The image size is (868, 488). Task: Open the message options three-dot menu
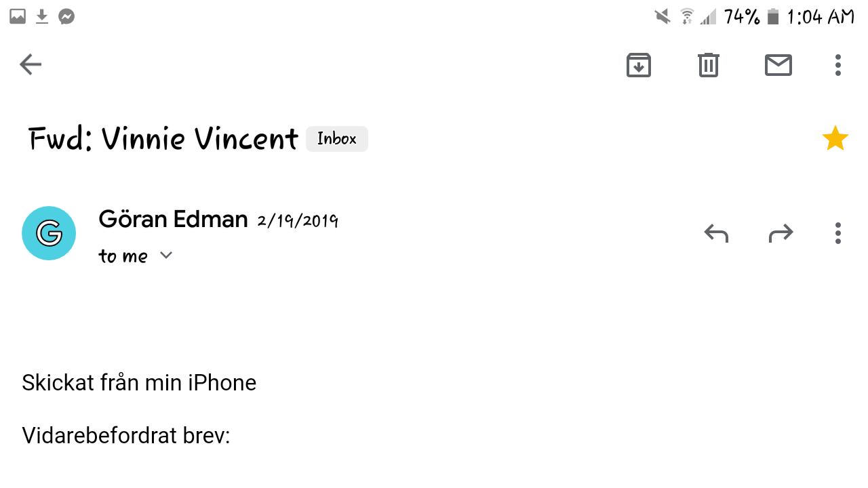tap(838, 233)
